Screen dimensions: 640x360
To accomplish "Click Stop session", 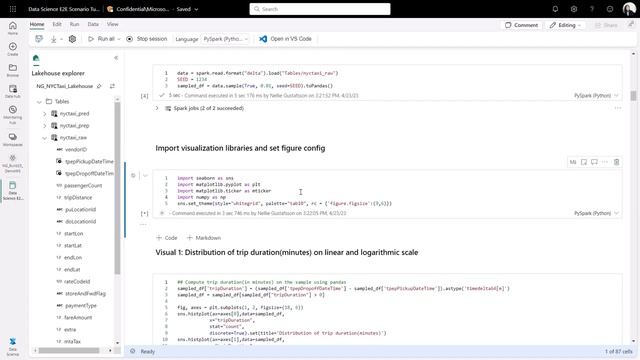I will (x=147, y=39).
